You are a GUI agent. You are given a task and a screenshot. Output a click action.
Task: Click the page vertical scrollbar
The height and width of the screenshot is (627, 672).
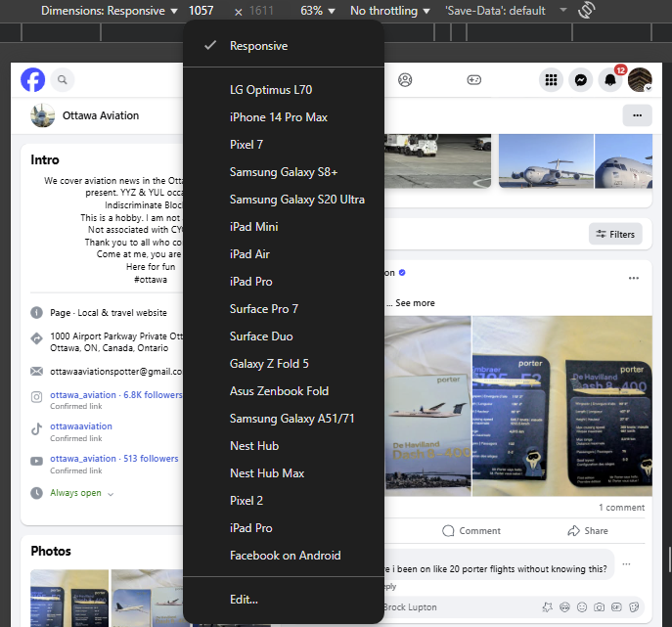pyautogui.click(x=669, y=560)
